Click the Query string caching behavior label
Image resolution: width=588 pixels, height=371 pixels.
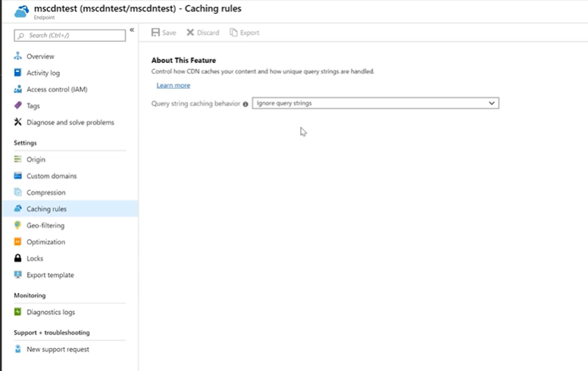pos(195,104)
